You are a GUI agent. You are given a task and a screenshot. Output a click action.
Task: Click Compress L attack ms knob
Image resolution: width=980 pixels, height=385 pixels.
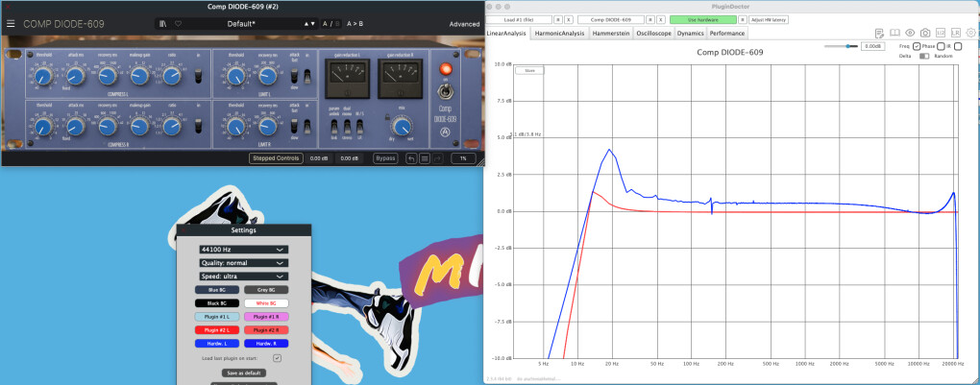(75, 76)
